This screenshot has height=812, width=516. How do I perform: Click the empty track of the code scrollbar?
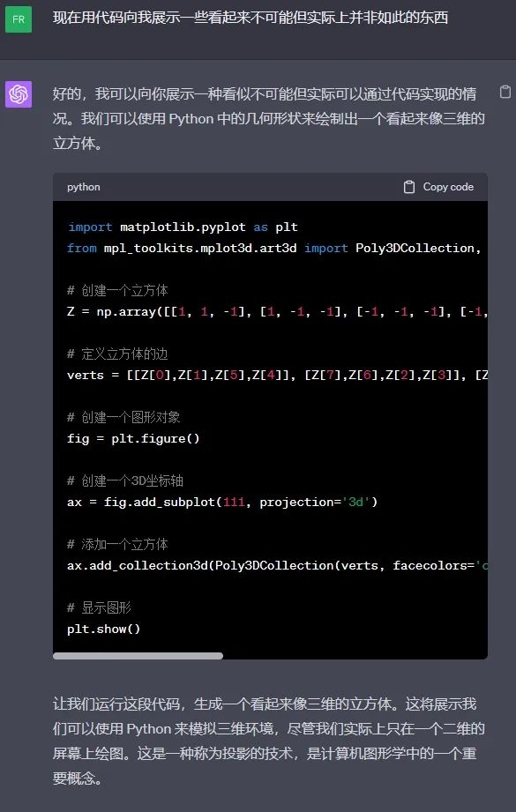pyautogui.click(x=355, y=656)
